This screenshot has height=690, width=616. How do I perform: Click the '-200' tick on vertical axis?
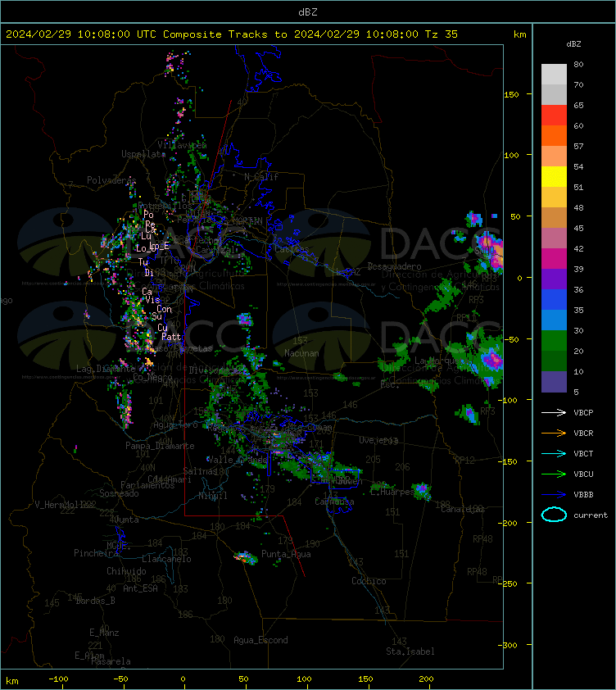coord(508,523)
